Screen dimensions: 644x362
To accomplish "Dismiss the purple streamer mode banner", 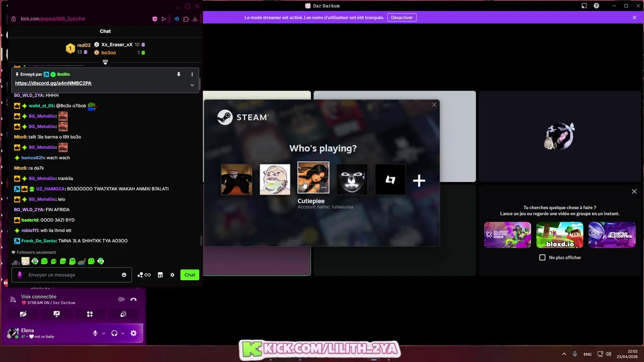I will click(634, 18).
